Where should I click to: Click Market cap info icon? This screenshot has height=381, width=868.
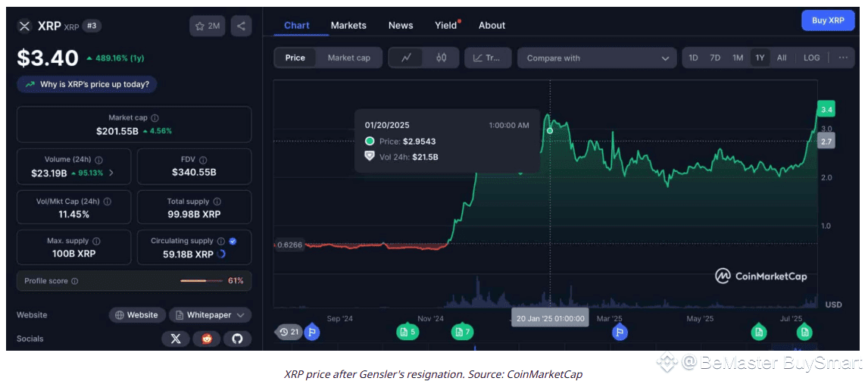(x=155, y=118)
